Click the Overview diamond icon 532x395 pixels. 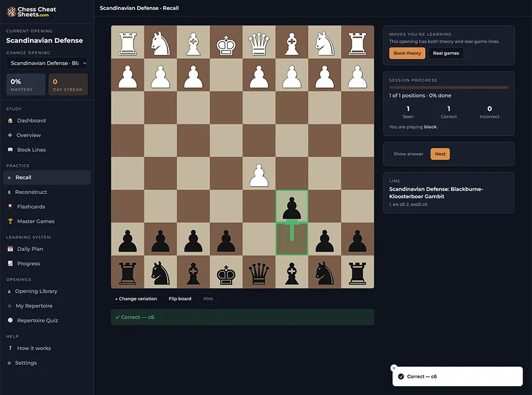click(x=10, y=135)
